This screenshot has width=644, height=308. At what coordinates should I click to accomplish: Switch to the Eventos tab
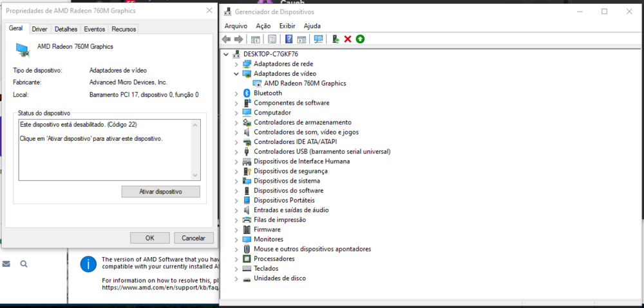[x=94, y=29]
